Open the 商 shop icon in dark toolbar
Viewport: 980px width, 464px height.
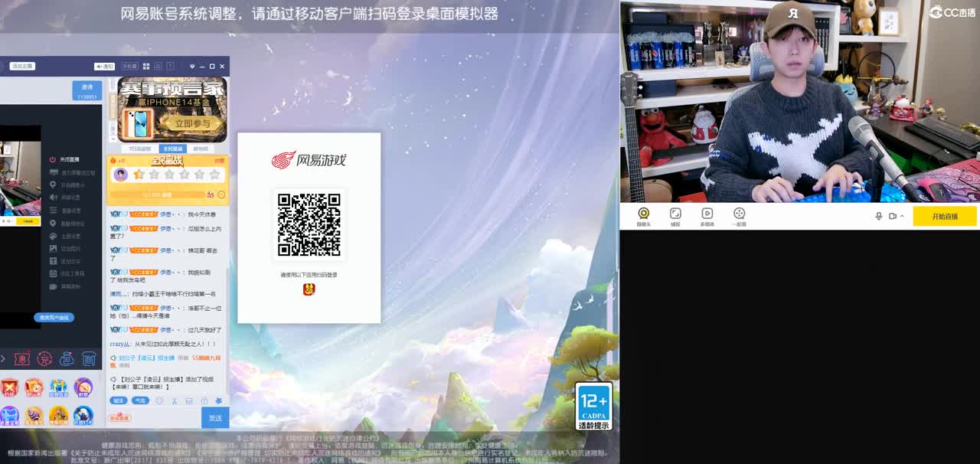(x=90, y=358)
